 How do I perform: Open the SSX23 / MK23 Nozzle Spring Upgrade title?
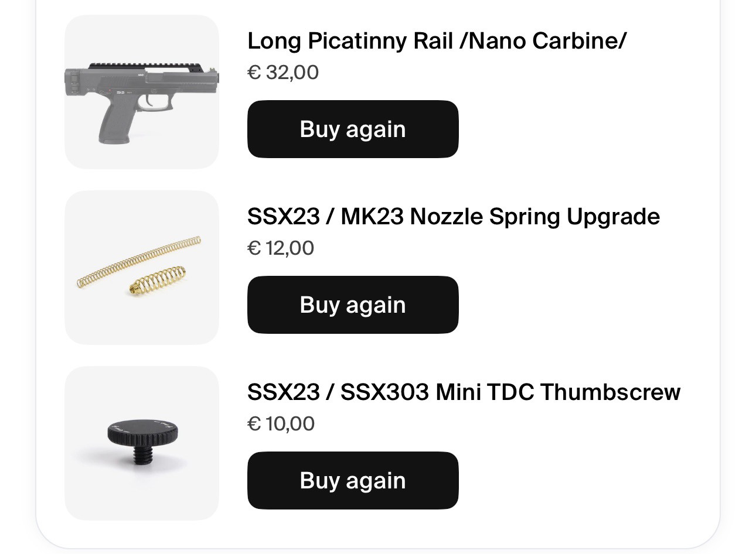pos(454,217)
